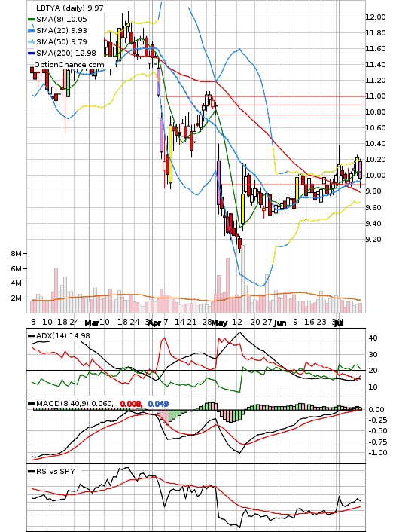The image size is (396, 532).
Task: Click the ADX(14) 14.98 indicator label
Action: 63,336
